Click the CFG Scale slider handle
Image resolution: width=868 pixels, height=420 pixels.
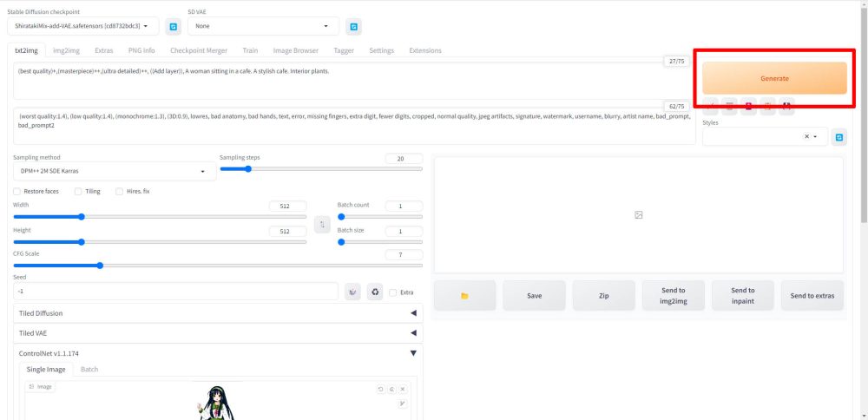pyautogui.click(x=100, y=266)
